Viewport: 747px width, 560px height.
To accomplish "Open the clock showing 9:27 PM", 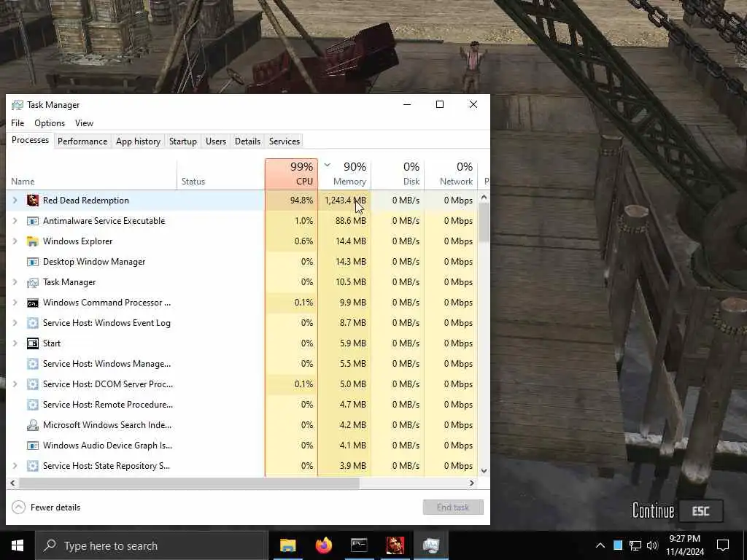I will click(684, 545).
